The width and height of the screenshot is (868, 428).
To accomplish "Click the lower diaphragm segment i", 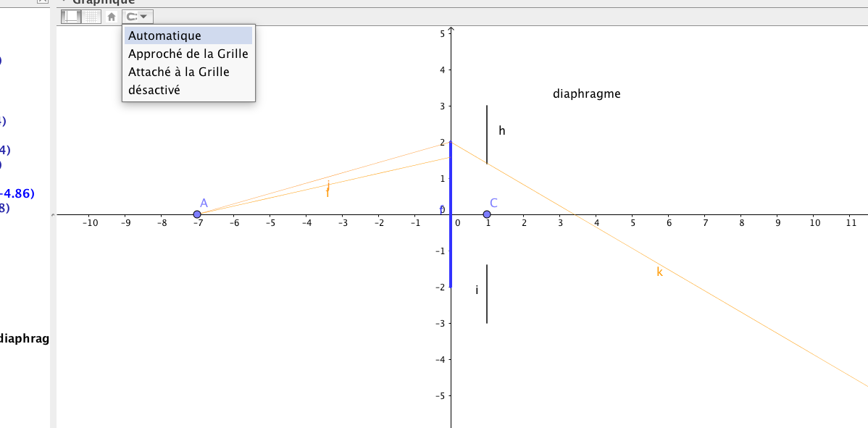I will pyautogui.click(x=487, y=293).
